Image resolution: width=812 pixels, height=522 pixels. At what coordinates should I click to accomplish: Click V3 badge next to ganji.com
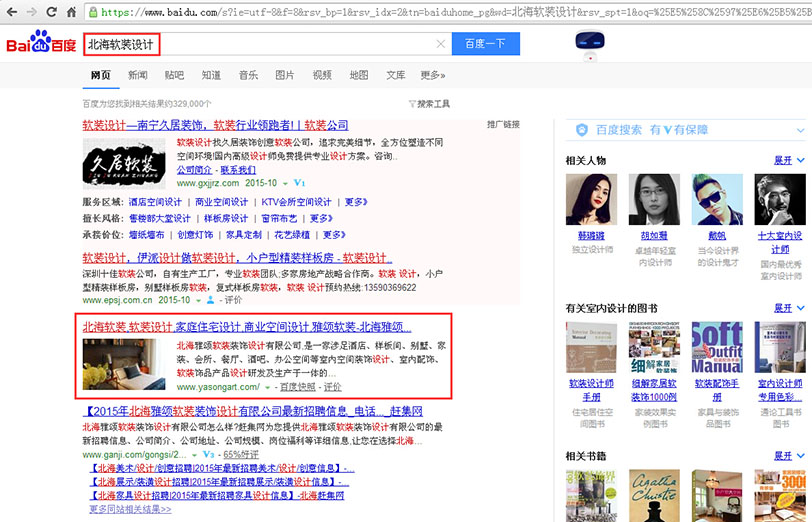(x=208, y=454)
